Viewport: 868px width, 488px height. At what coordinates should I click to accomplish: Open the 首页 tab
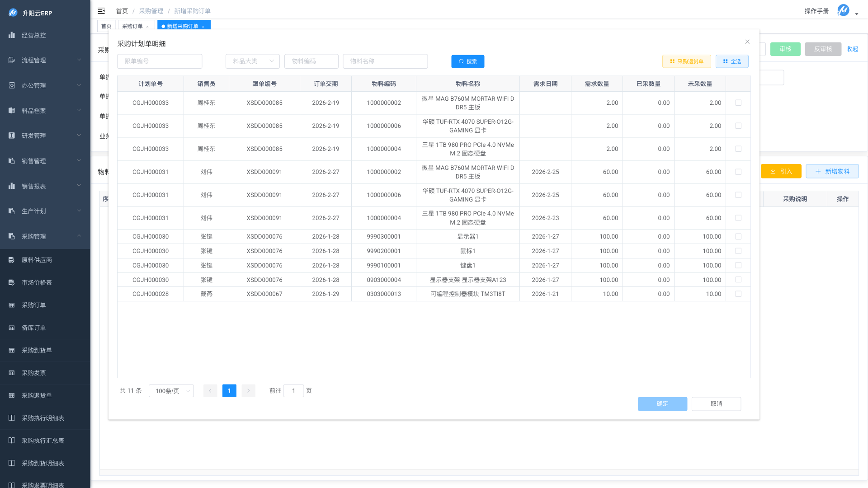coord(106,26)
